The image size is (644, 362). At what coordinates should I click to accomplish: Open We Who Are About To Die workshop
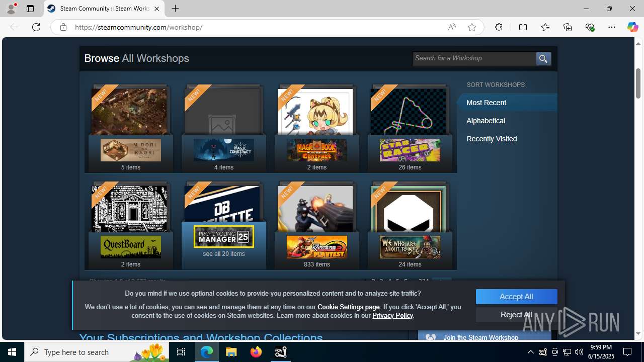point(410,247)
